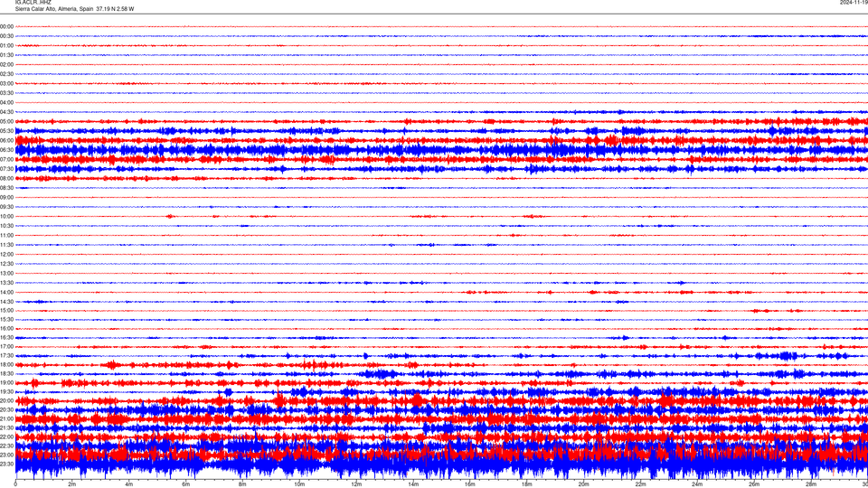
Task: Click the 20:30 time label
Action: tap(6, 410)
